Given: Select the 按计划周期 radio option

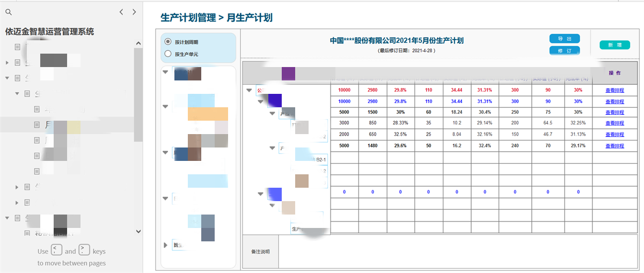Looking at the screenshot, I should click(168, 42).
